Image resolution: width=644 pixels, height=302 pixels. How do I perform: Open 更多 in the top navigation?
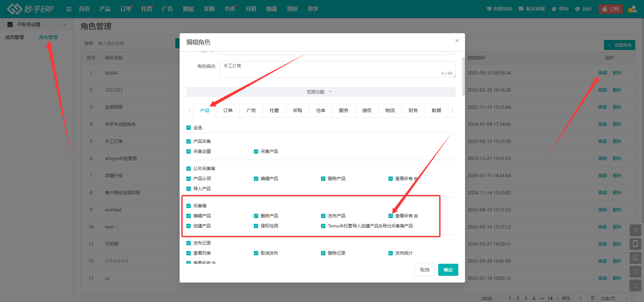313,9
